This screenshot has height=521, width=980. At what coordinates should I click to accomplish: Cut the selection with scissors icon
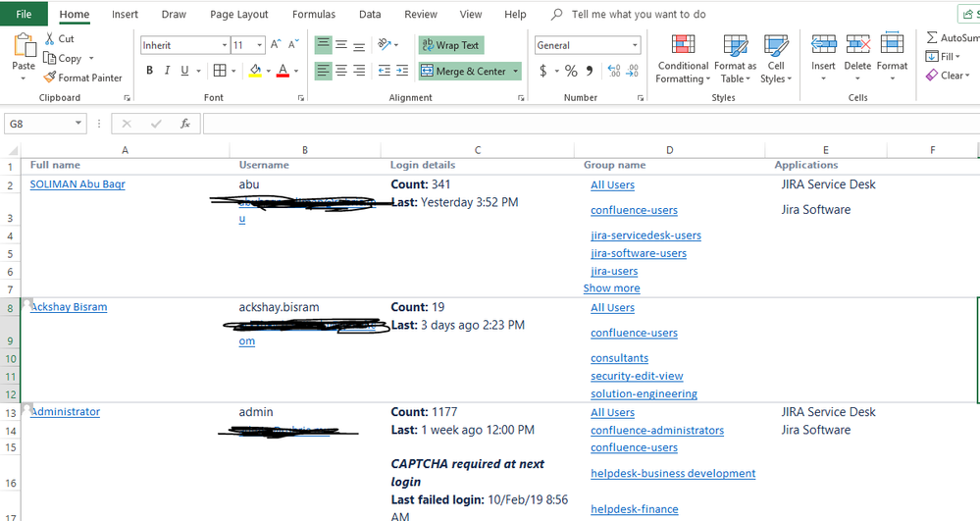pos(49,39)
